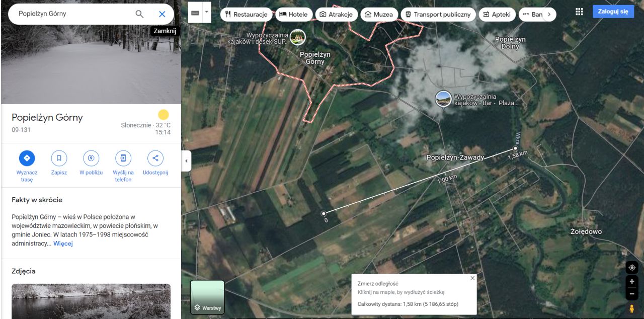Click the search magnifier icon
The image size is (644, 319).
pyautogui.click(x=139, y=14)
